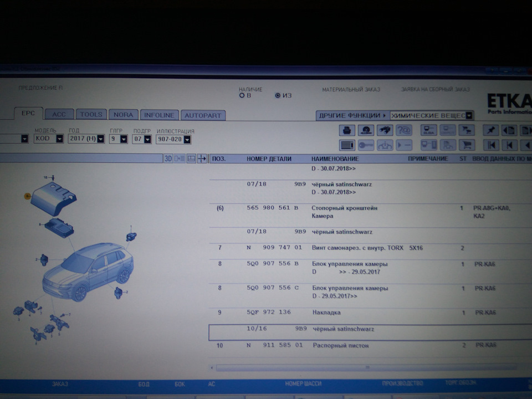Click ПРЕДЛОЖЕНИЕ FI label
The height and width of the screenshot is (399, 532).
click(40, 88)
